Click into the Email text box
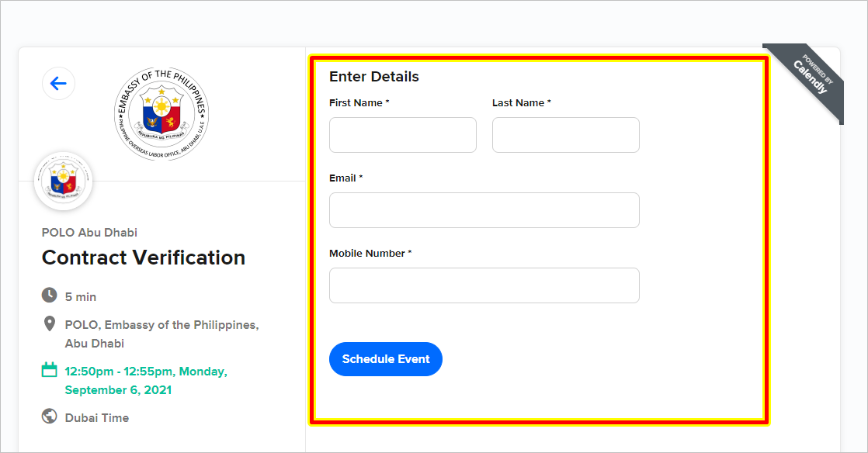The height and width of the screenshot is (453, 868). (x=484, y=210)
